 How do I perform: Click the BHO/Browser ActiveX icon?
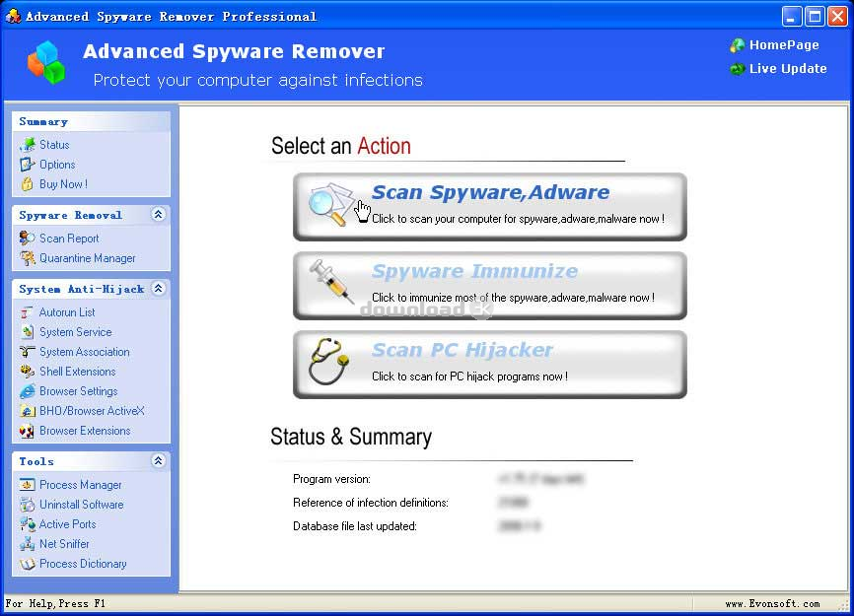(x=28, y=411)
